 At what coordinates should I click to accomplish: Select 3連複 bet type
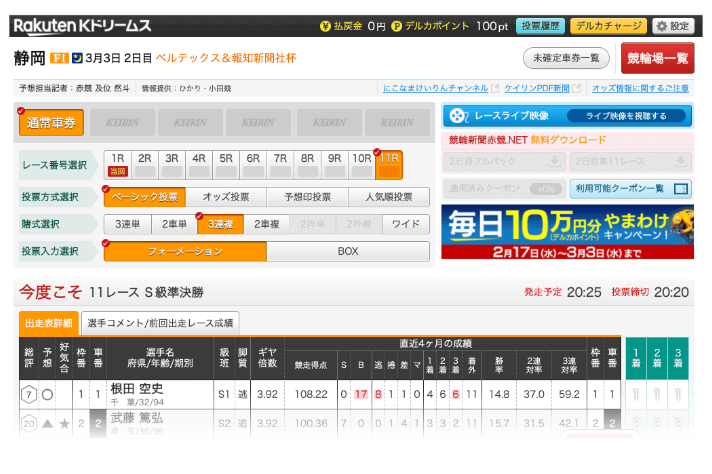(x=221, y=224)
